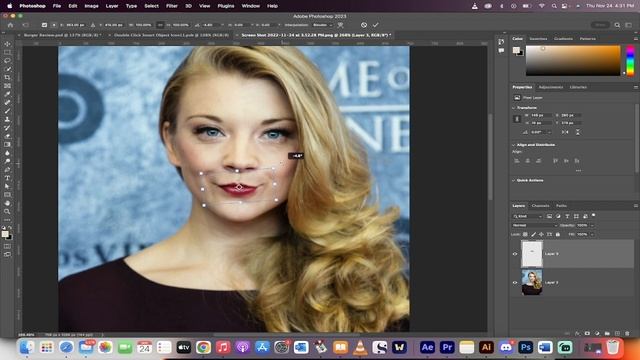Open the Photoshop search icon

(x=617, y=25)
